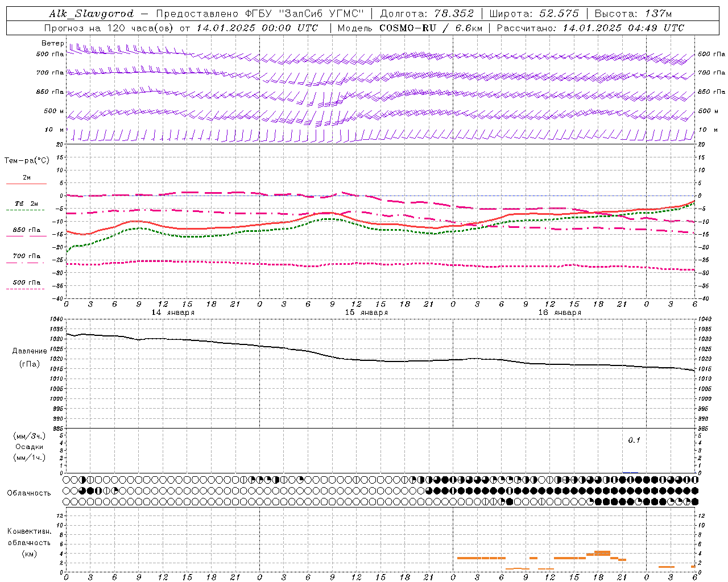Click the Ветер panel label
The width and height of the screenshot is (728, 582).
tap(52, 43)
